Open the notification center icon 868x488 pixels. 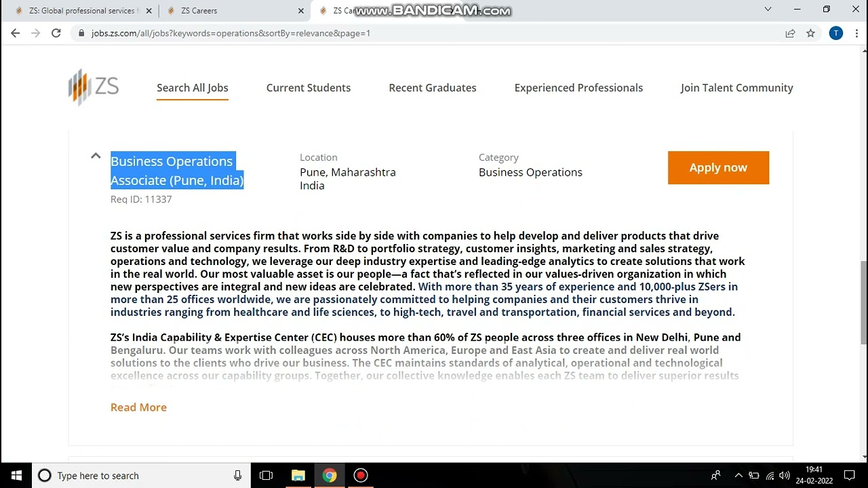(x=850, y=476)
